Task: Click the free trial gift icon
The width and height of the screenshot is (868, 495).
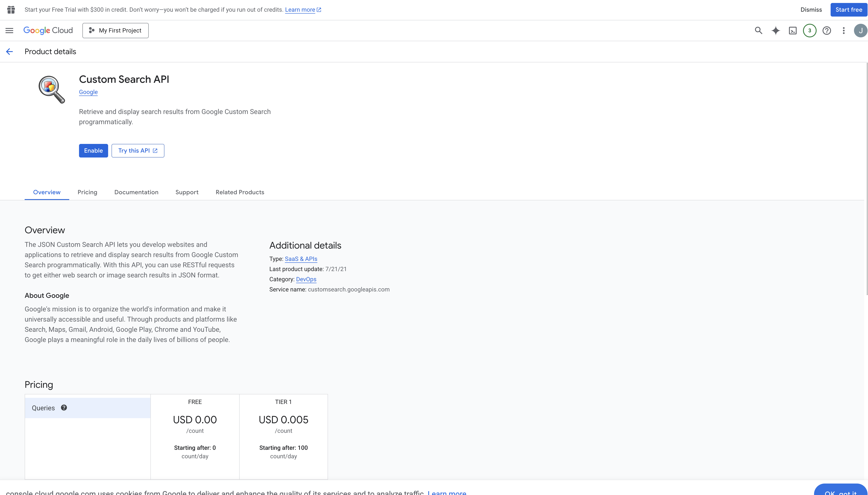Action: point(11,10)
